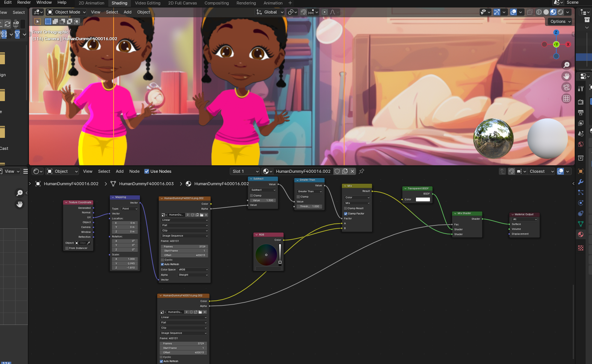The image size is (592, 364).
Task: Click the Threshold field on Greater Than node
Action: (x=310, y=207)
